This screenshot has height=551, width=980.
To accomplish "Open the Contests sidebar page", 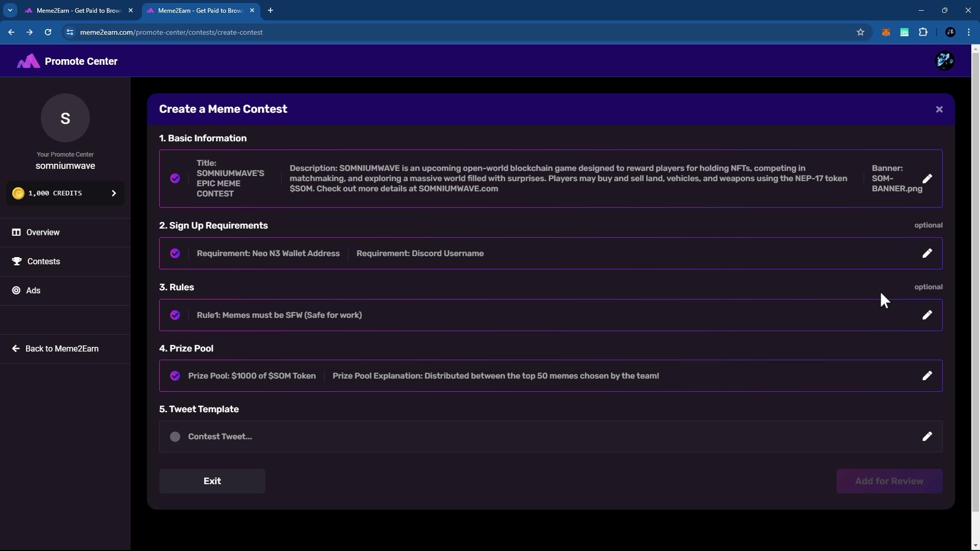I will [65, 261].
